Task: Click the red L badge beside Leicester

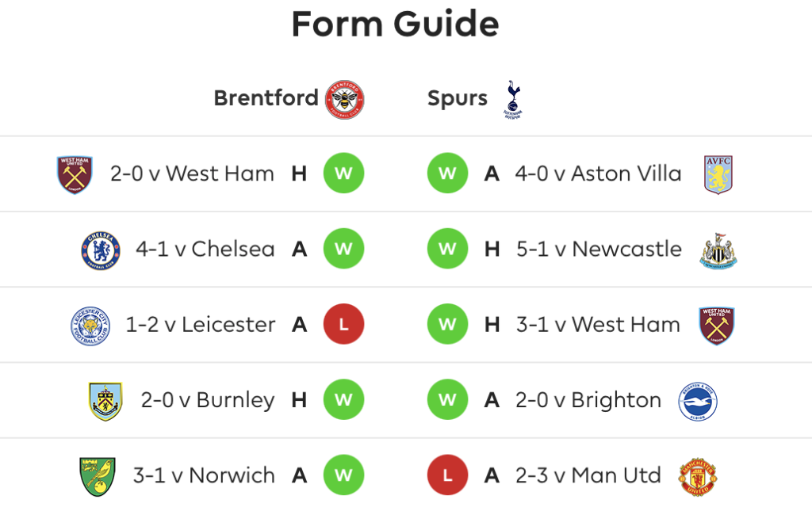Action: tap(344, 324)
